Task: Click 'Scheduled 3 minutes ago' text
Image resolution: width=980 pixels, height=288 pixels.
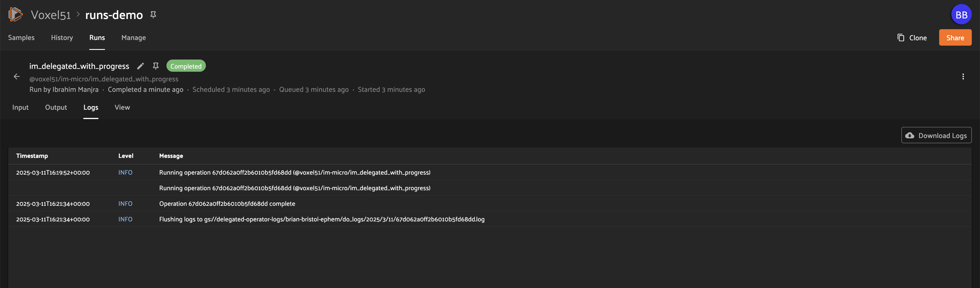Action: (x=231, y=89)
